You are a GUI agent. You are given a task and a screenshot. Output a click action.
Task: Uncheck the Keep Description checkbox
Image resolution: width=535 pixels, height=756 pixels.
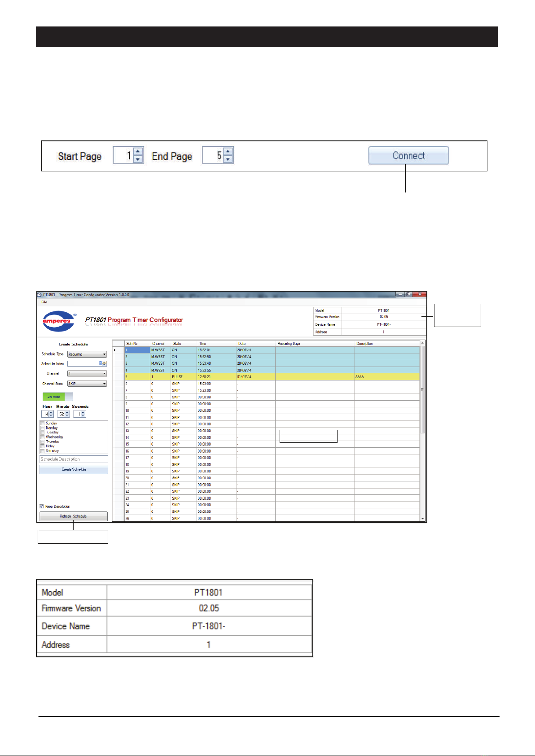[42, 507]
